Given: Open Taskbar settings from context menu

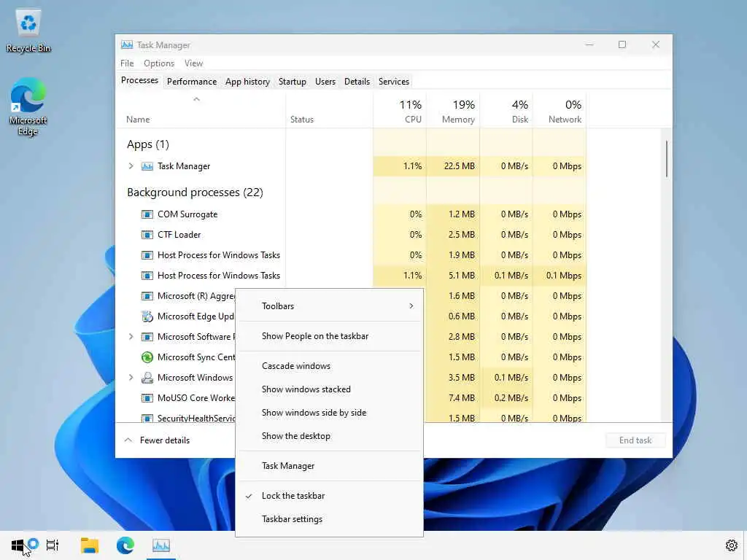Looking at the screenshot, I should tap(329, 519).
